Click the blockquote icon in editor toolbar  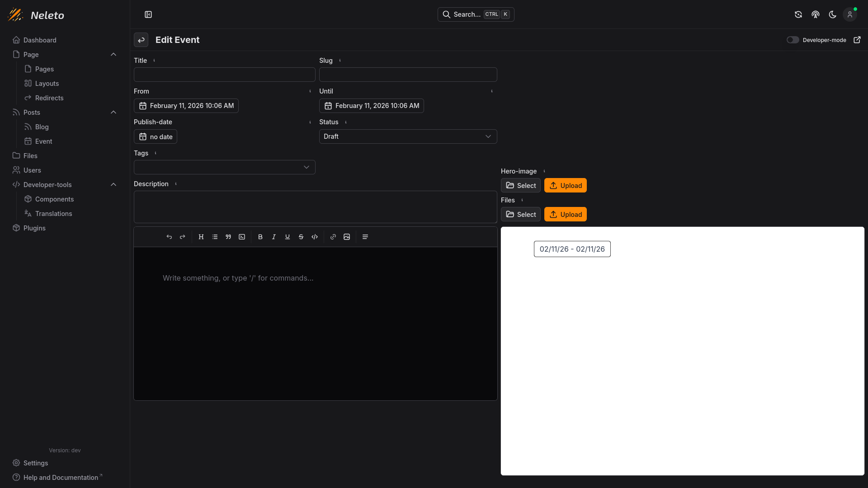[228, 237]
